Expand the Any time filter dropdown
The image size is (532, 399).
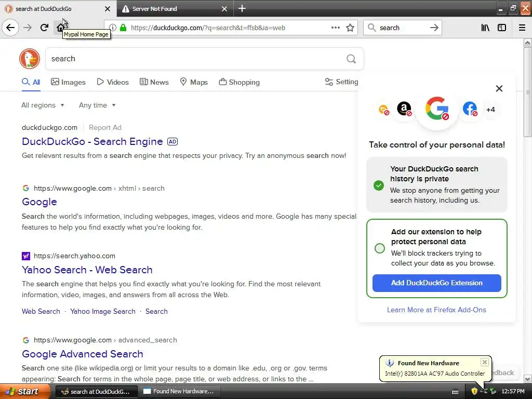click(97, 105)
